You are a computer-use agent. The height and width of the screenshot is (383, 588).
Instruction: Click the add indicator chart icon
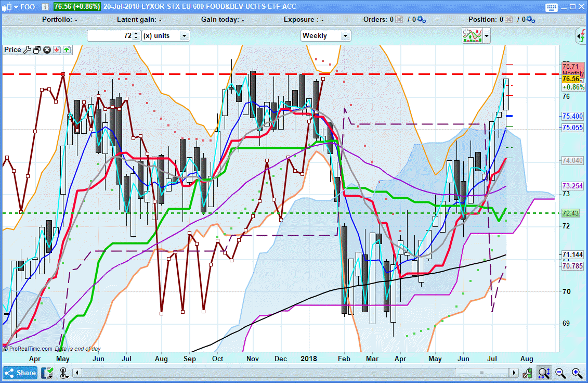pyautogui.click(x=472, y=36)
